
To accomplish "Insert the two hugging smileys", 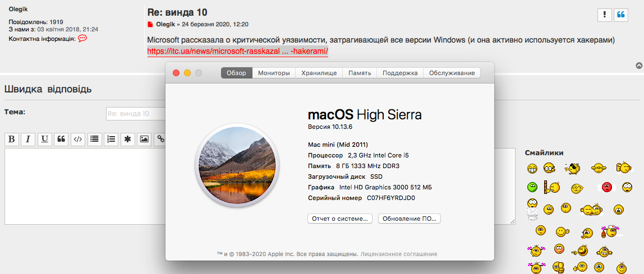I will pos(591,210).
